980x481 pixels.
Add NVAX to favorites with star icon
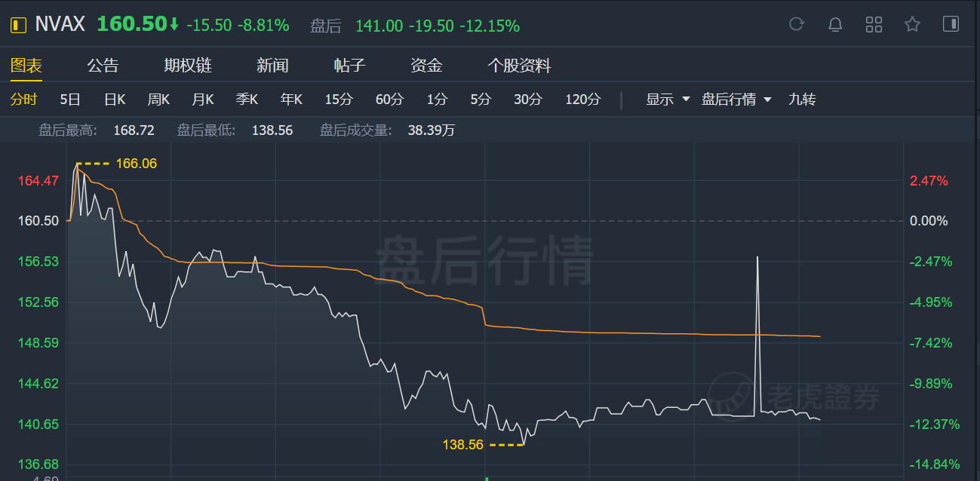click(912, 24)
